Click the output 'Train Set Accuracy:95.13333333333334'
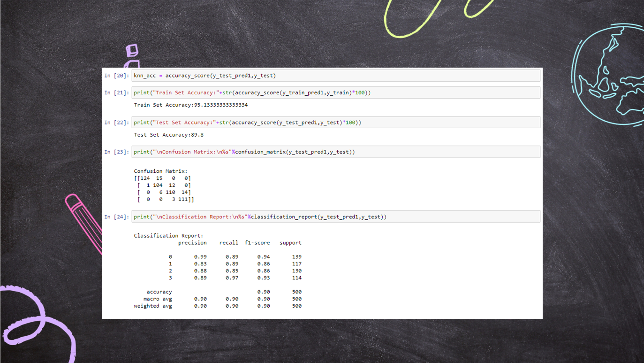644x363 pixels. (191, 105)
